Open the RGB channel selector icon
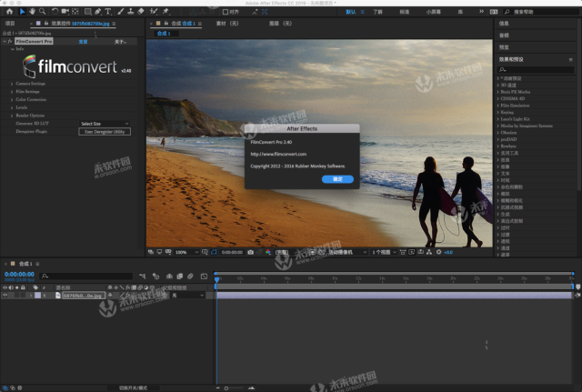582x392 pixels. [268, 252]
